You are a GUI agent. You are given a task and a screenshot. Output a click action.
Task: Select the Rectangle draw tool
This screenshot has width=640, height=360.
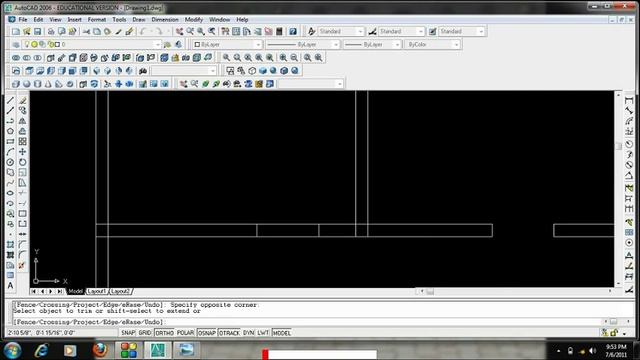[x=11, y=142]
